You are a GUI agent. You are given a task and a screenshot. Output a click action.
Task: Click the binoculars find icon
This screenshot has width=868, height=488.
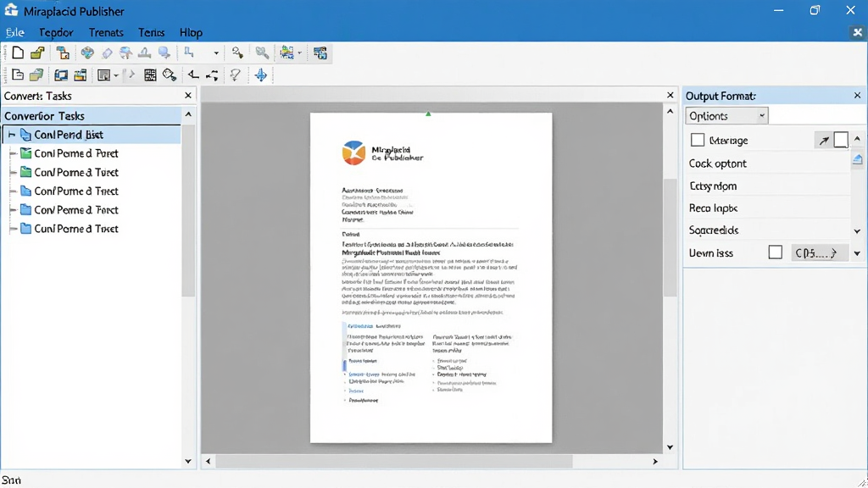[x=262, y=53]
